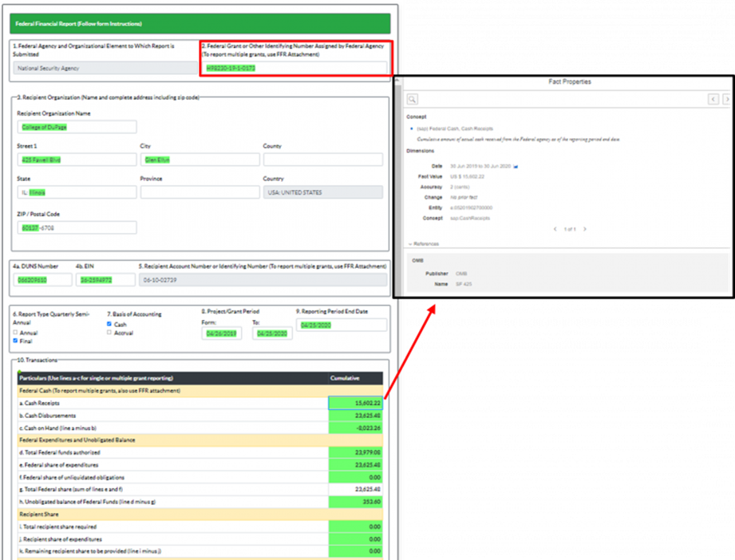Click the Reporting Period End Date field
The image size is (735, 560).
pyautogui.click(x=341, y=325)
